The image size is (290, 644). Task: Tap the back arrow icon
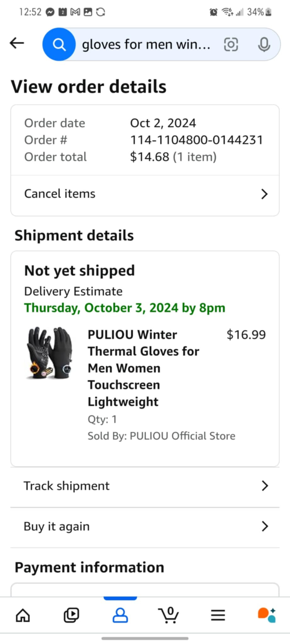17,43
